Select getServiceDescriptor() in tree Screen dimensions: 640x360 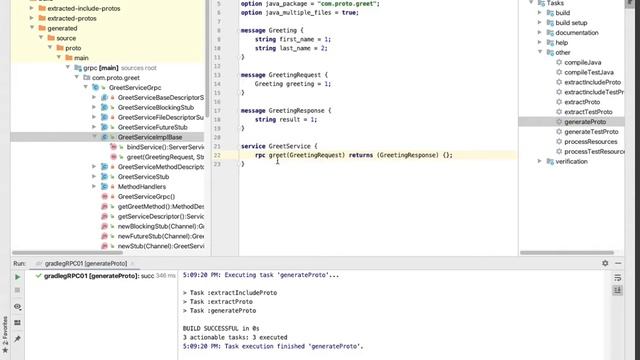click(161, 216)
